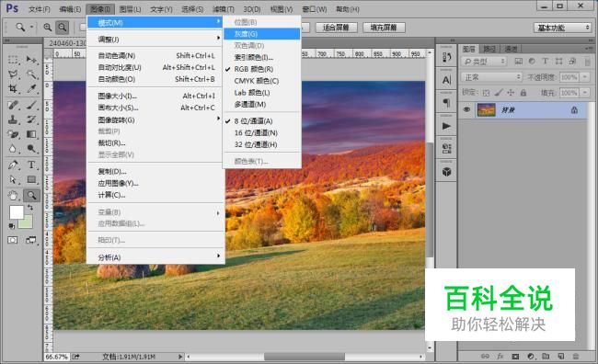
Task: Open the 正常 blend mode dropdown
Action: coord(491,77)
